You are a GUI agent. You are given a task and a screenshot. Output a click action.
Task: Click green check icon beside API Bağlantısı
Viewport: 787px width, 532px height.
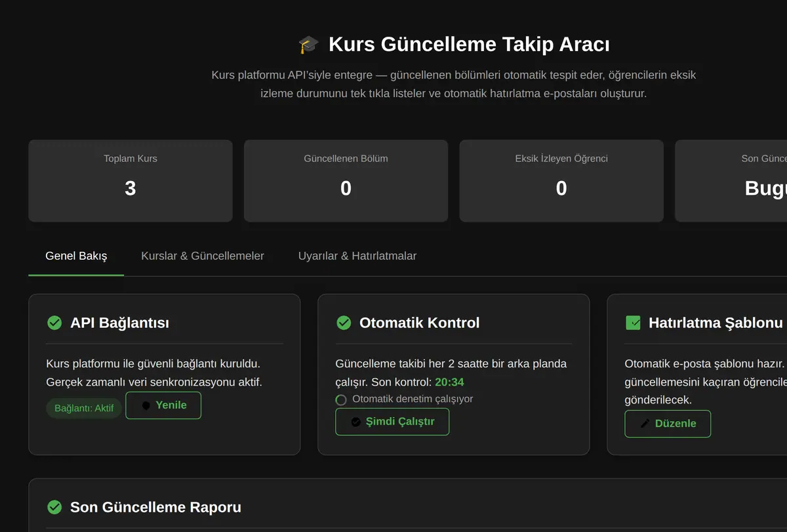[x=54, y=323]
